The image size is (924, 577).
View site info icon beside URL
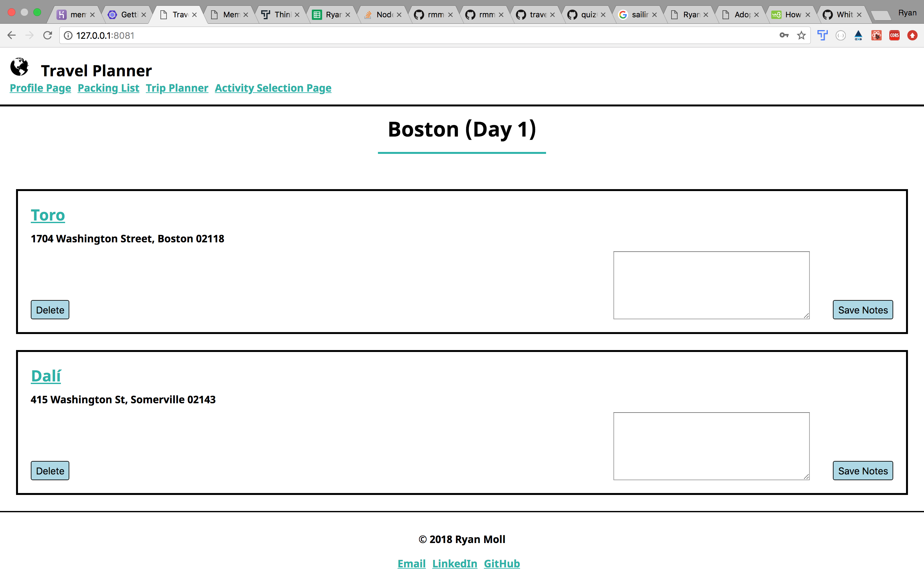[x=68, y=36]
